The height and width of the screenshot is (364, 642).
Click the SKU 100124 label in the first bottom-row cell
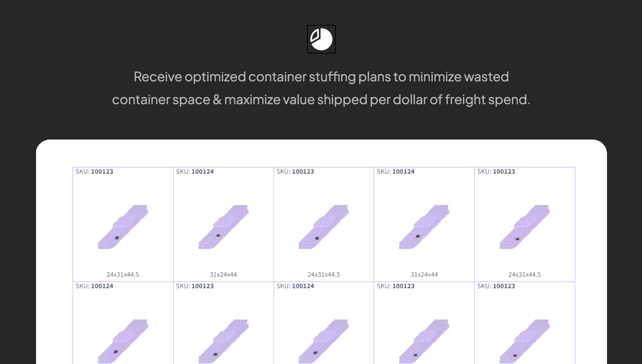[x=94, y=286]
